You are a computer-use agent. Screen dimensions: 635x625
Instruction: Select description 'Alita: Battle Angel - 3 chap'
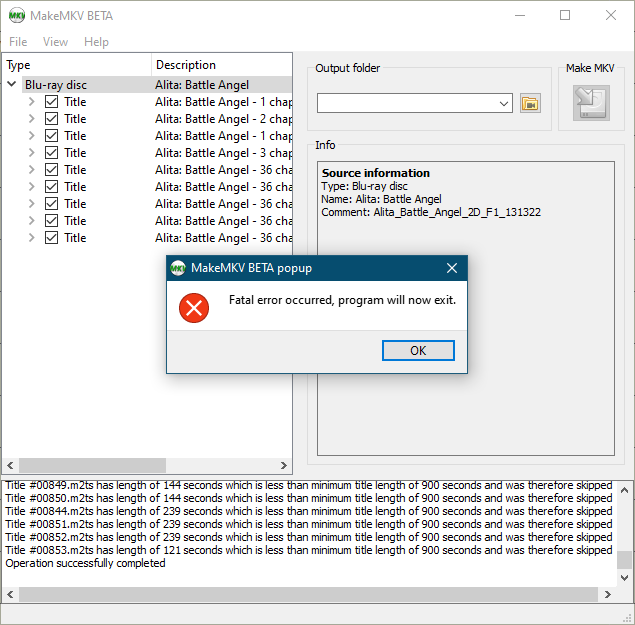tap(224, 153)
